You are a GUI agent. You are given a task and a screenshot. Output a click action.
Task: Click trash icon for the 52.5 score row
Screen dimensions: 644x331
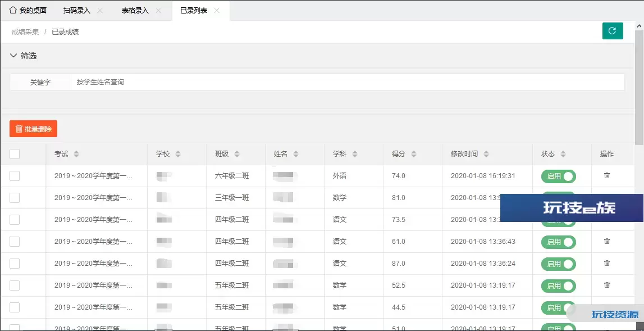pyautogui.click(x=607, y=285)
